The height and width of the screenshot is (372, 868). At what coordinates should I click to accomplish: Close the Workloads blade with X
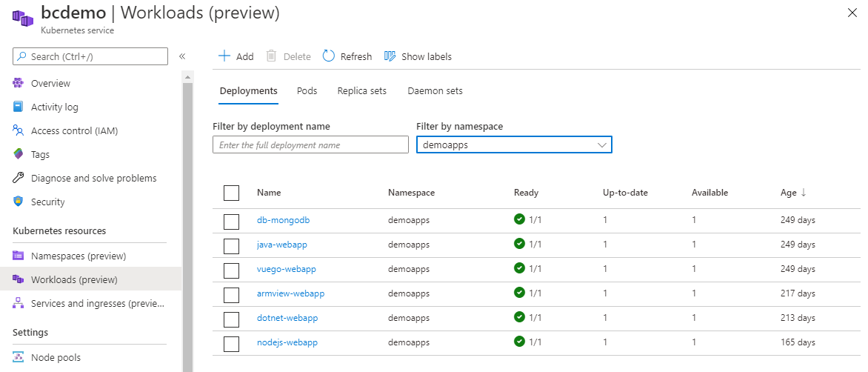coord(852,13)
